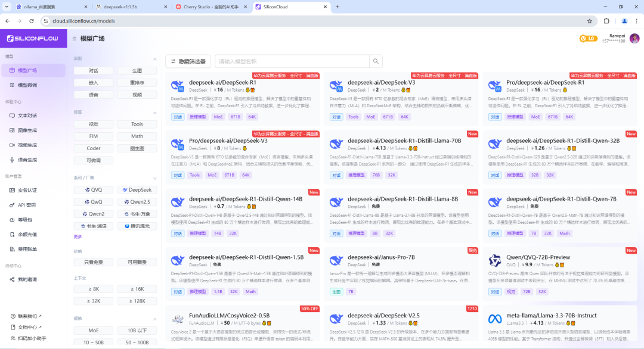Click the model name search field
Viewport: 644px width, 349px height.
pos(292,61)
